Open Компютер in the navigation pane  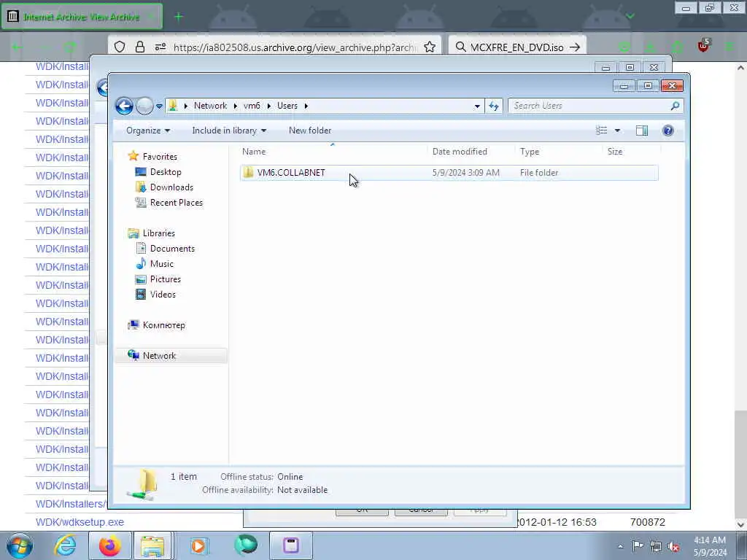[164, 325]
